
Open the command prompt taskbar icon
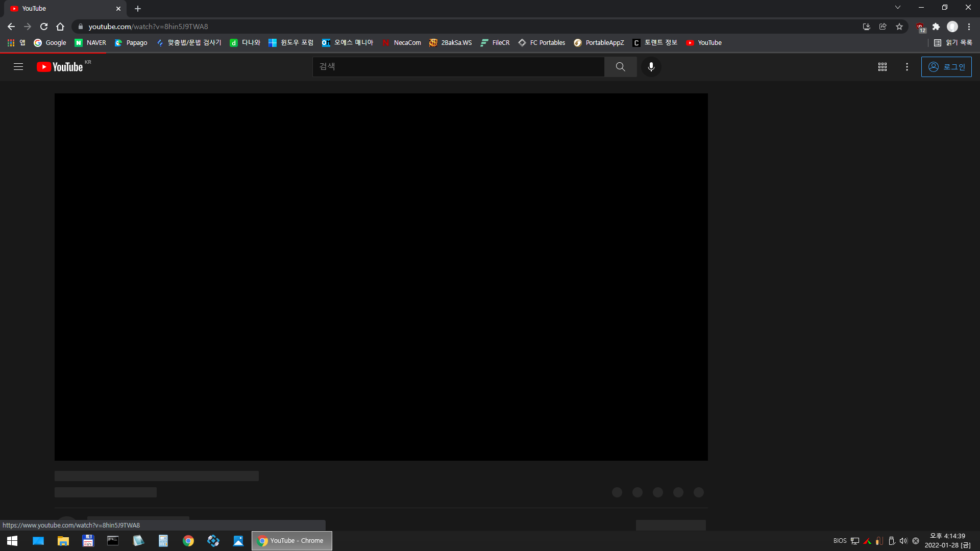(x=113, y=541)
